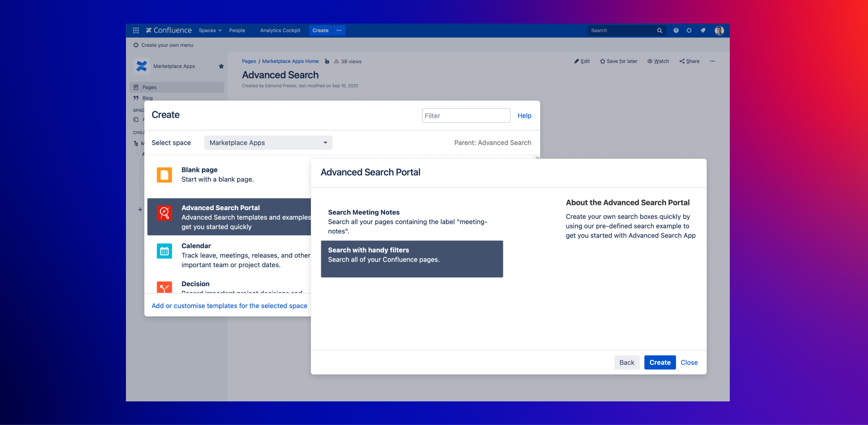
Task: Click the Save for later star icon
Action: [602, 61]
